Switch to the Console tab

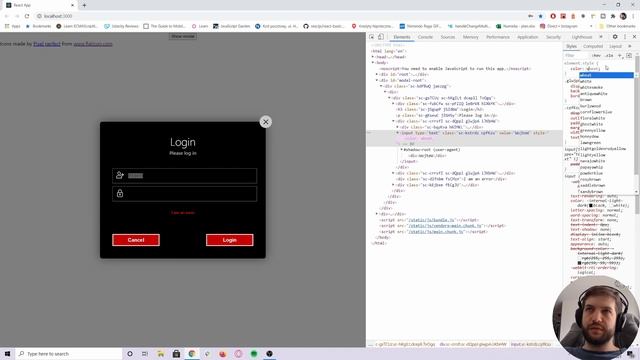pyautogui.click(x=425, y=37)
